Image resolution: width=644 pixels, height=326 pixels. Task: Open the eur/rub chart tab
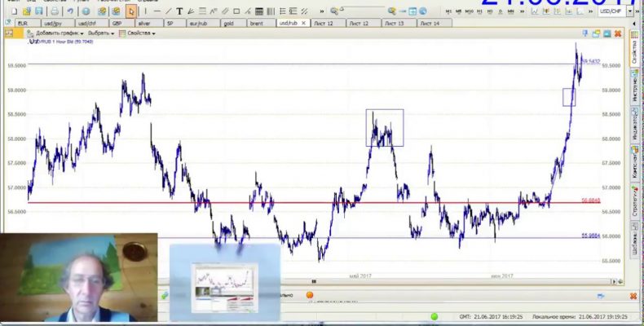click(x=203, y=24)
